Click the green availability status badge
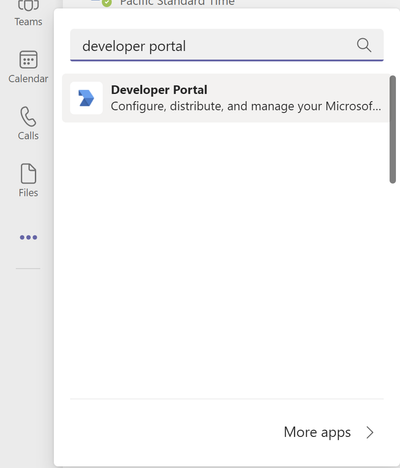This screenshot has height=468, width=400. click(x=107, y=3)
